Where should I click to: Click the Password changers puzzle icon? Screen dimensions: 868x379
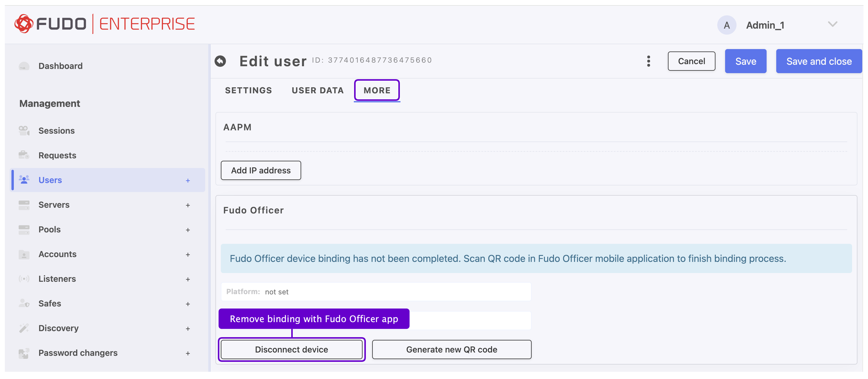(x=24, y=353)
